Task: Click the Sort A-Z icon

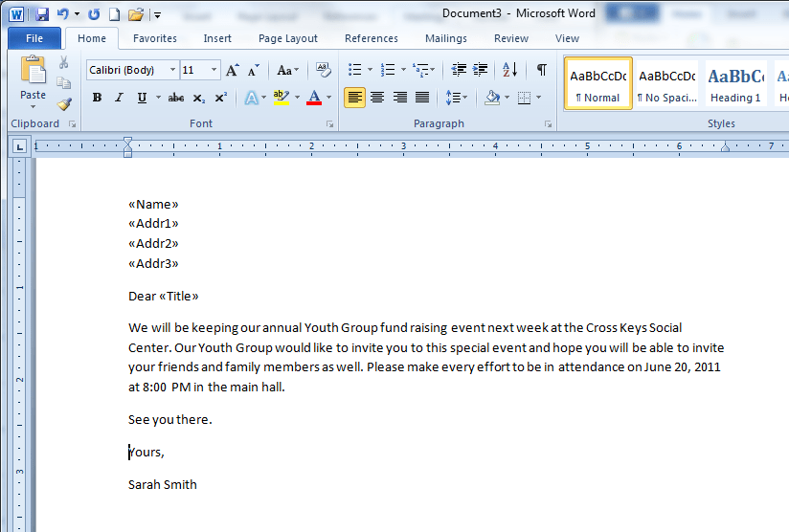Action: coord(509,70)
